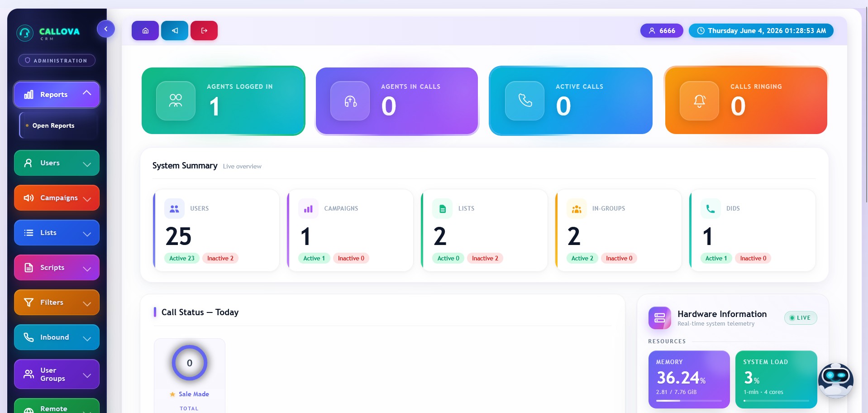Viewport: 868px width, 413px height.
Task: Click the megaphone announcements button
Action: tap(175, 30)
